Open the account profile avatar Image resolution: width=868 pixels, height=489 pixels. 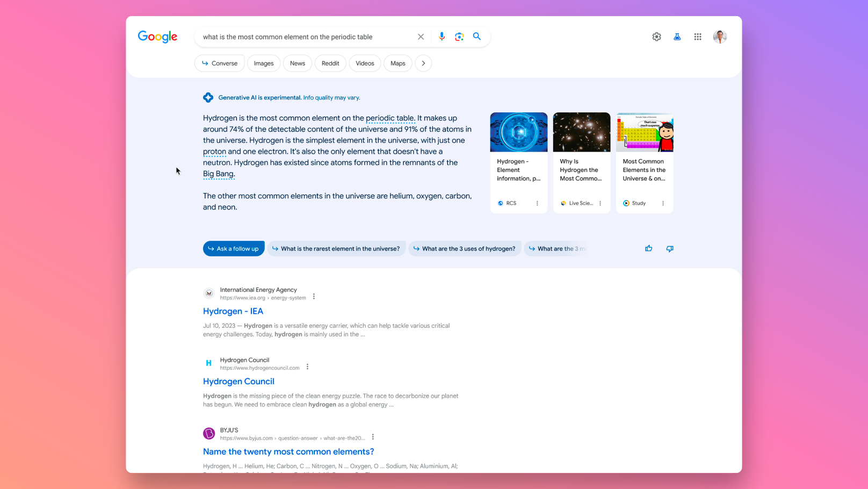pos(720,37)
